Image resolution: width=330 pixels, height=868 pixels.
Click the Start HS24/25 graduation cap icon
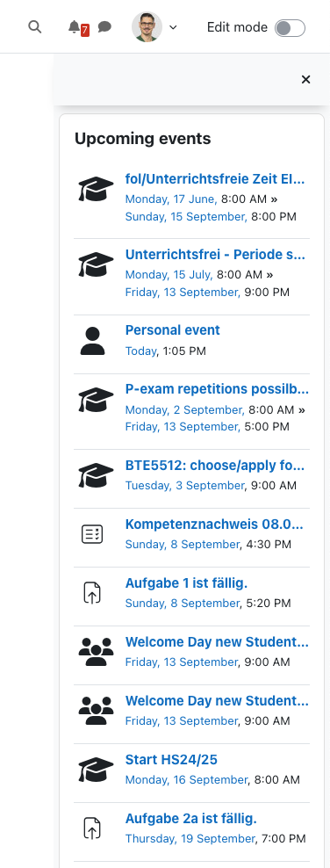pos(96,770)
